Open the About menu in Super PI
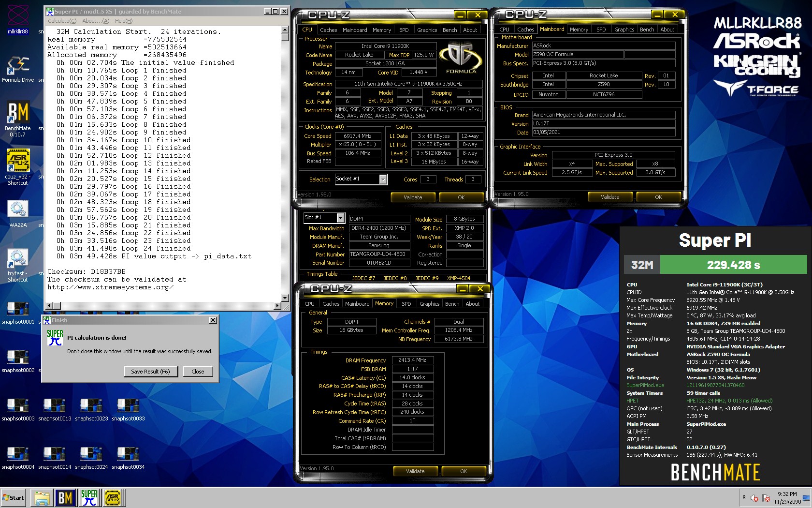Screen dimensions: 812x508 coord(96,21)
